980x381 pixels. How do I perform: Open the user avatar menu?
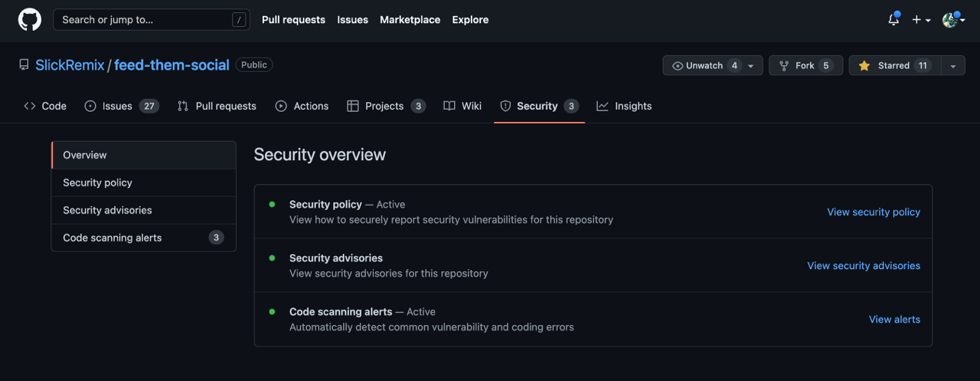point(953,20)
